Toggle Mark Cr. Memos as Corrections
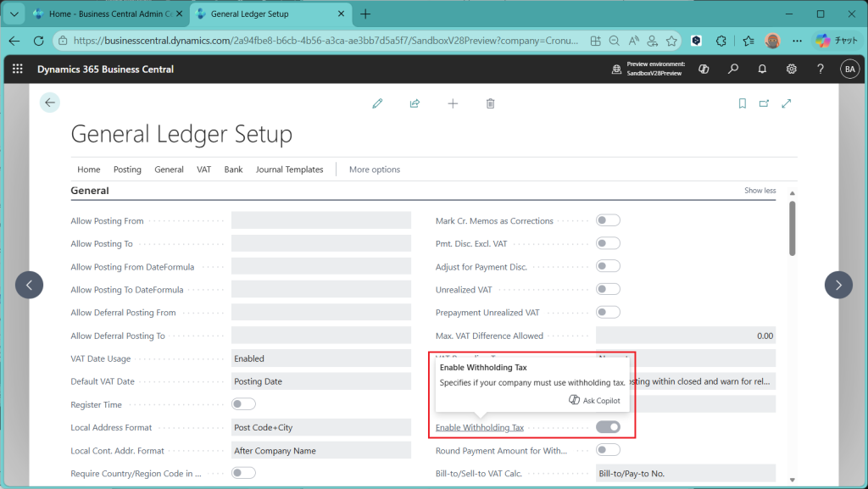 click(608, 220)
